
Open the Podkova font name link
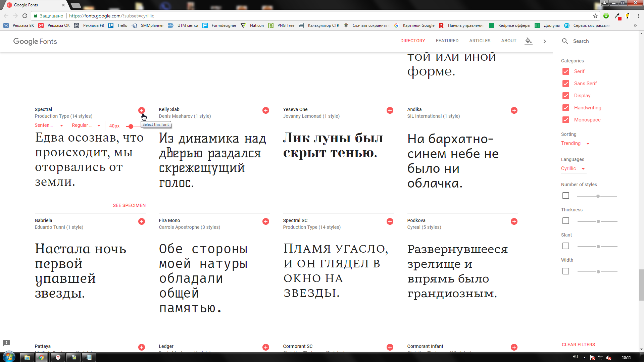tap(416, 220)
